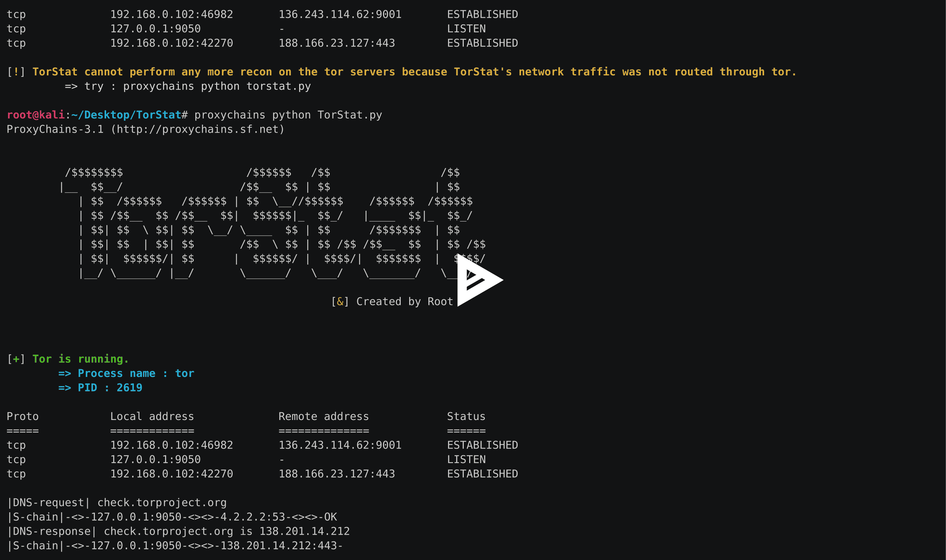The height and width of the screenshot is (560, 946).
Task: Click the 'Proto' column header
Action: tap(23, 416)
